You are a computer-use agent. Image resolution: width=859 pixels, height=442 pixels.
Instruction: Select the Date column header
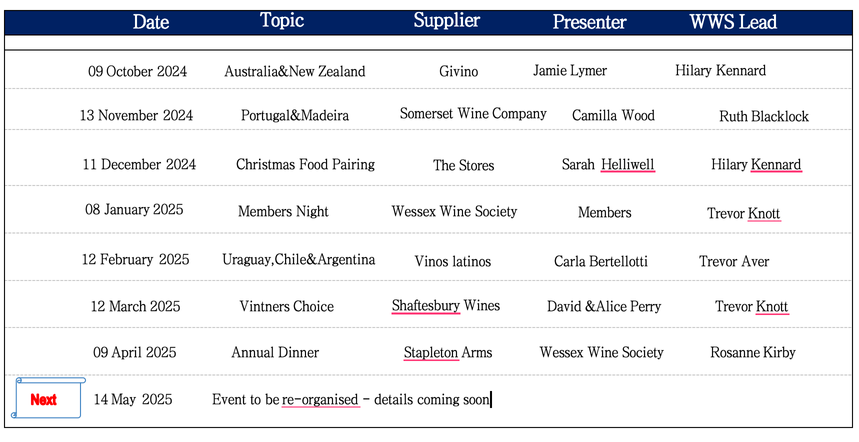[151, 22]
